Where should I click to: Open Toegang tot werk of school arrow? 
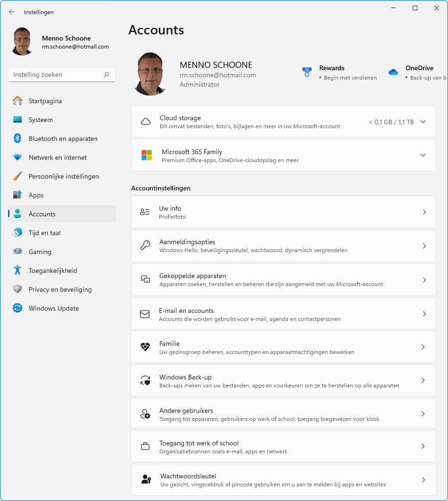point(423,446)
